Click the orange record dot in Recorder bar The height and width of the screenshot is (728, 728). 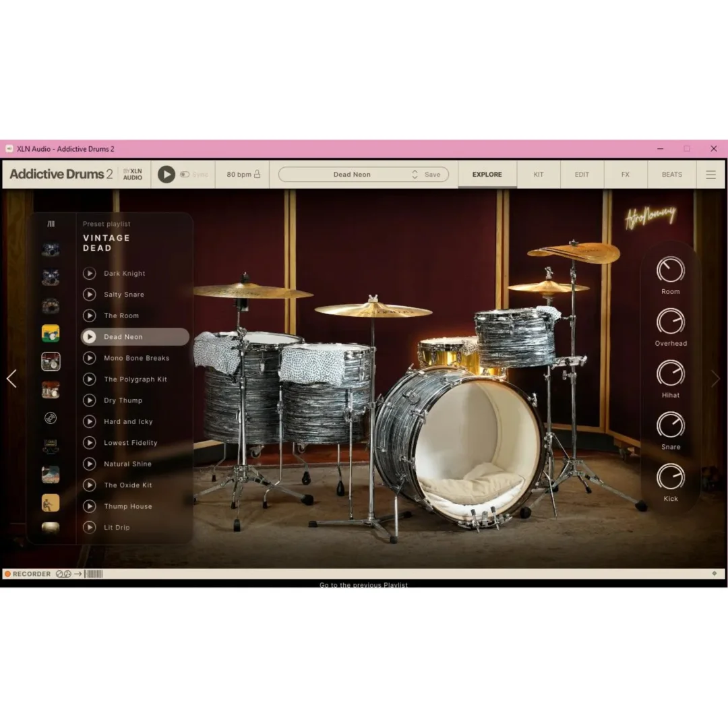point(8,574)
